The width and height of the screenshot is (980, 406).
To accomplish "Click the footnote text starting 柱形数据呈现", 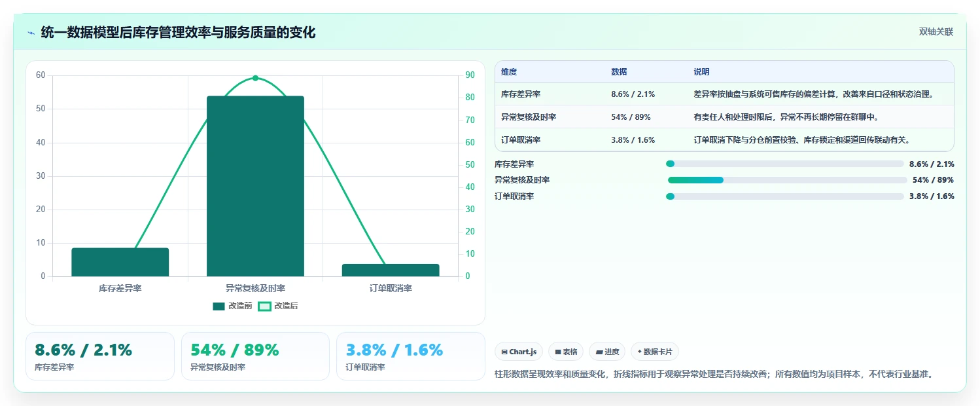I will point(714,375).
